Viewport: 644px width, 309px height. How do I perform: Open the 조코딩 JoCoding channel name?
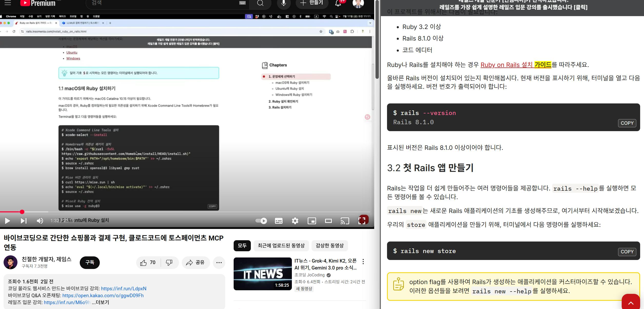[310, 275]
